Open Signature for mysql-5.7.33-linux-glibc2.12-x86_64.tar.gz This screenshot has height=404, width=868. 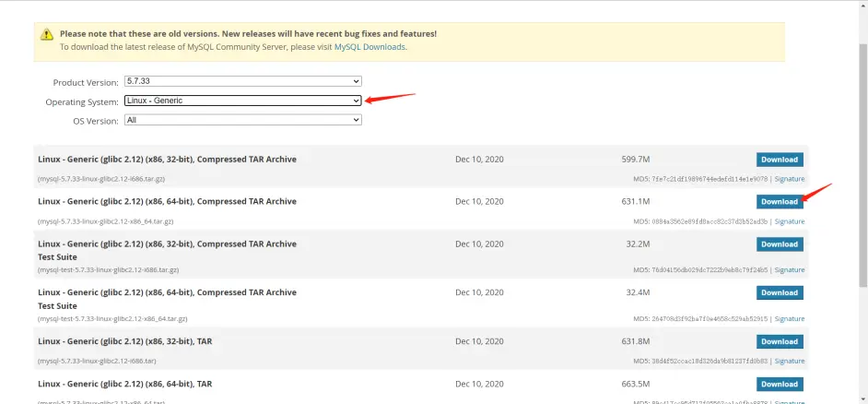[x=790, y=221]
